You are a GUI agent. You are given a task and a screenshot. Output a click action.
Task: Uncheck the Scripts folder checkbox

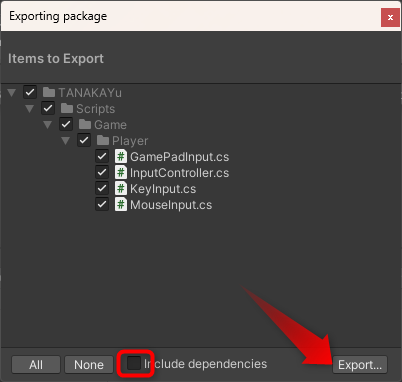pos(48,108)
